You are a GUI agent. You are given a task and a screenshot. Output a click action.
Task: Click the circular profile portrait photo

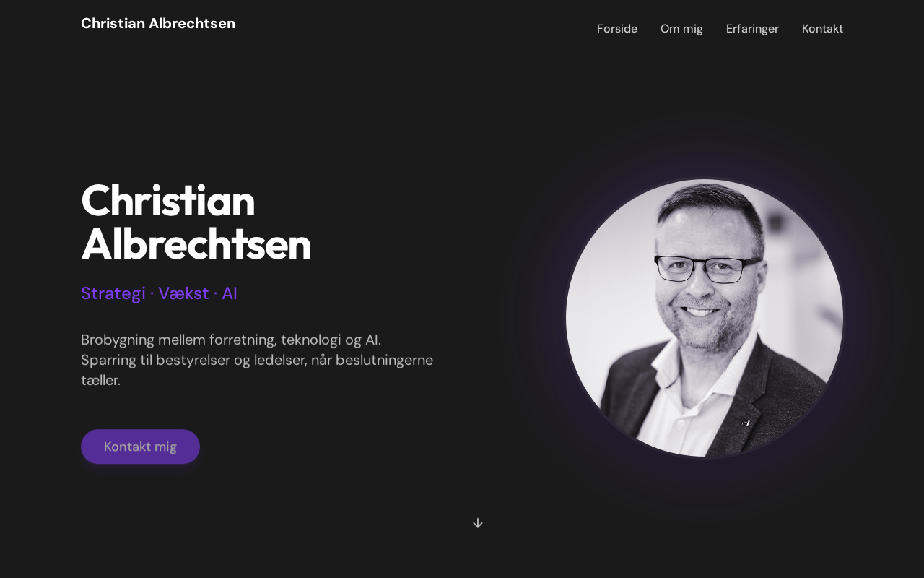(x=705, y=318)
